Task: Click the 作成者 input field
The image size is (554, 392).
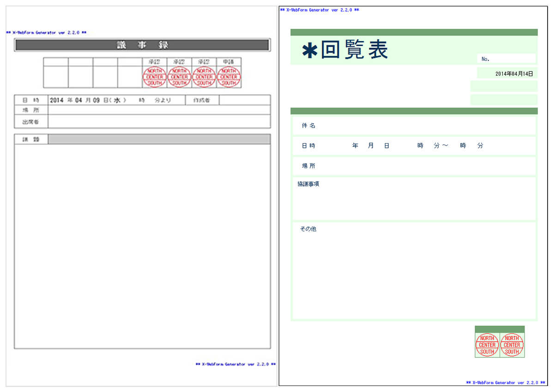Action: 244,100
